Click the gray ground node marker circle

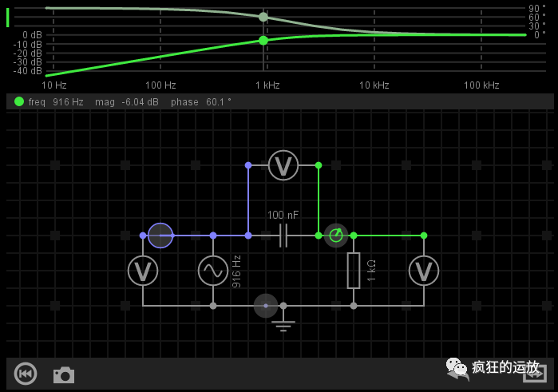[x=266, y=306]
